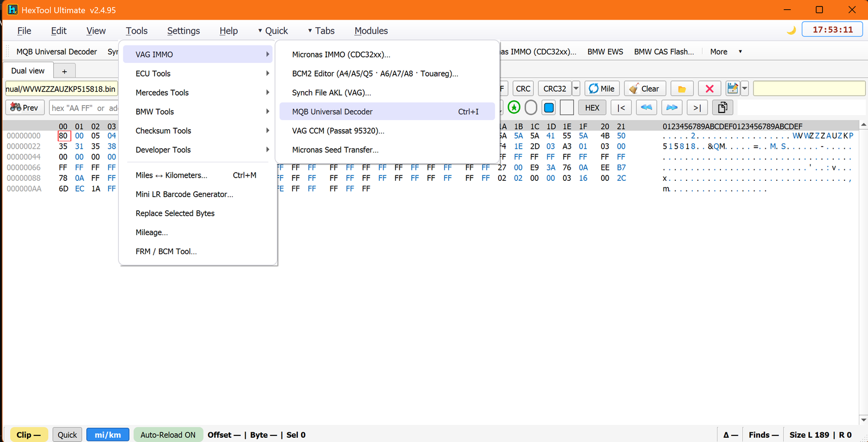Toggle the Auto-Reload ON button
868x442 pixels.
point(168,434)
